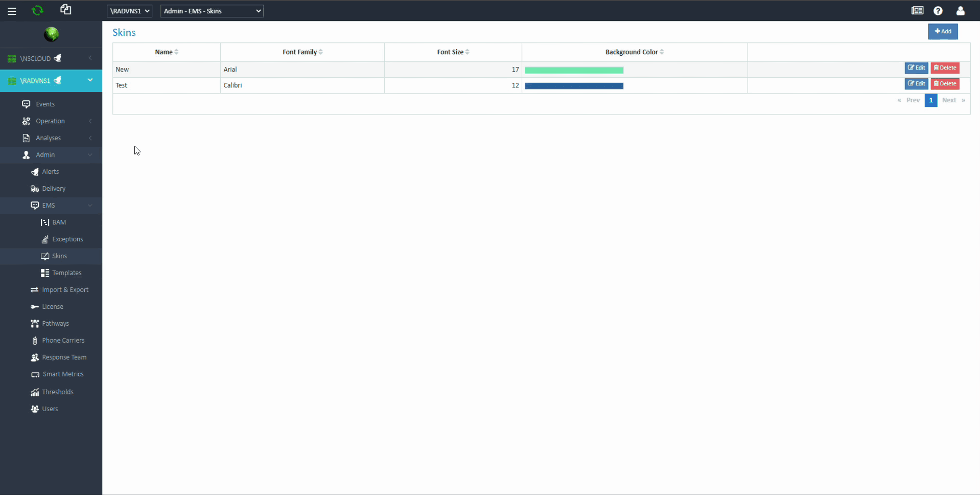Click the Templates grid icon

[x=45, y=273]
